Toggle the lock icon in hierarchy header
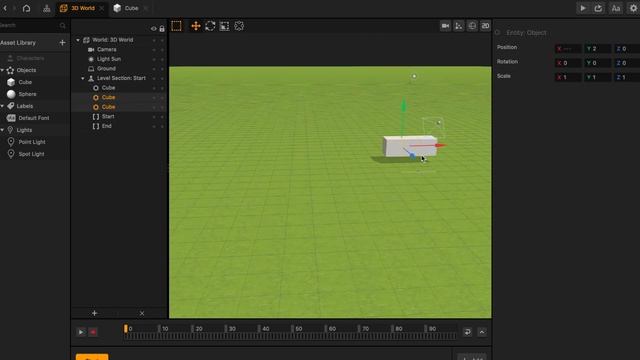Viewport: 640px width, 360px height. coord(162,29)
